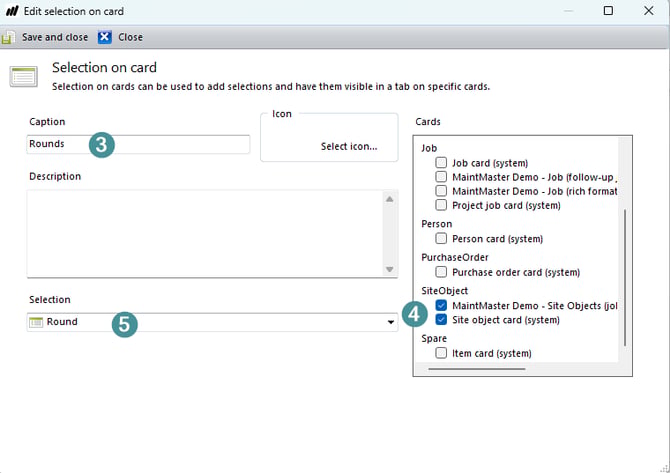
Task: Click the blue X Close icon
Action: tap(105, 37)
